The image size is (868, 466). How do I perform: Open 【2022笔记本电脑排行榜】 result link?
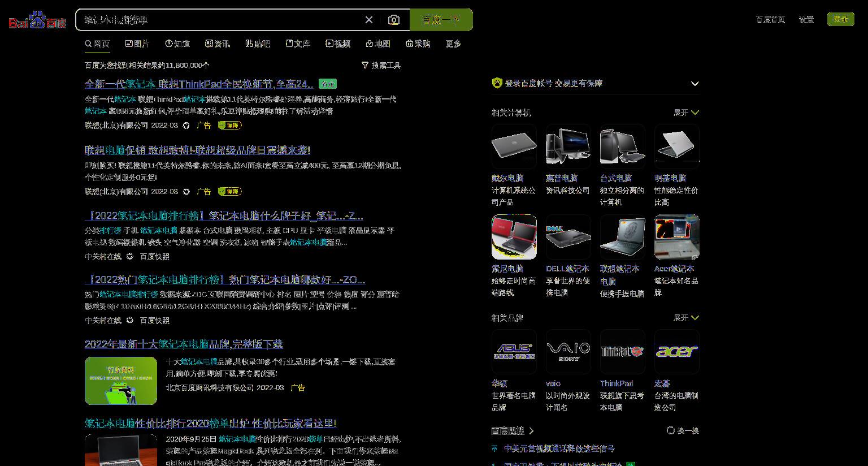tap(224, 216)
